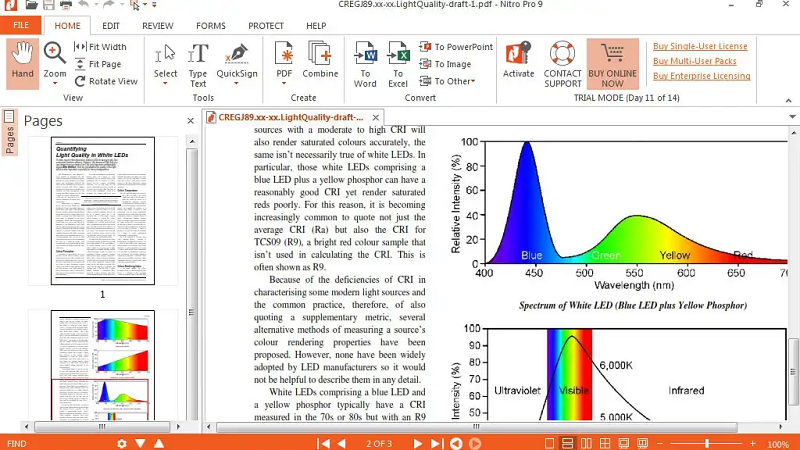Image resolution: width=800 pixels, height=450 pixels.
Task: Toggle the Pages side panel tab
Action: click(x=10, y=133)
